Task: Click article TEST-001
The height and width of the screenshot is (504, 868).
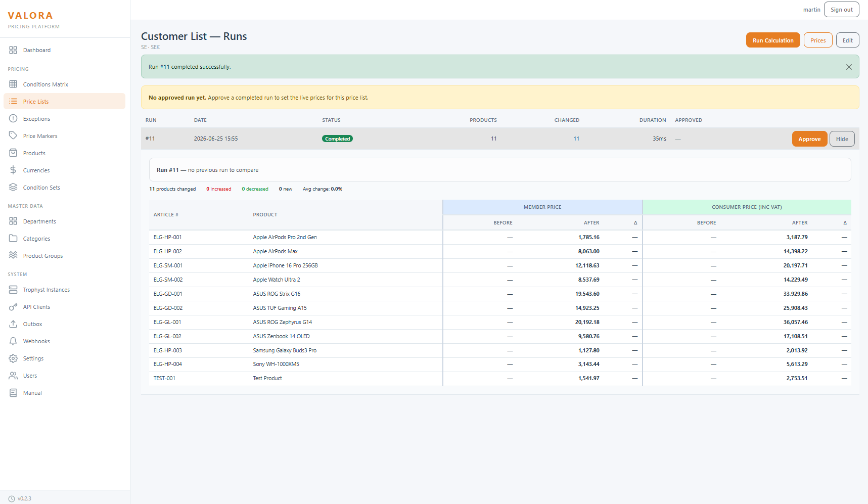Action: point(164,378)
